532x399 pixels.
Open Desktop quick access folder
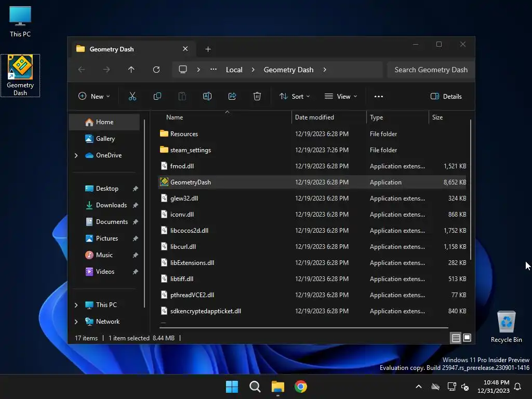point(107,189)
